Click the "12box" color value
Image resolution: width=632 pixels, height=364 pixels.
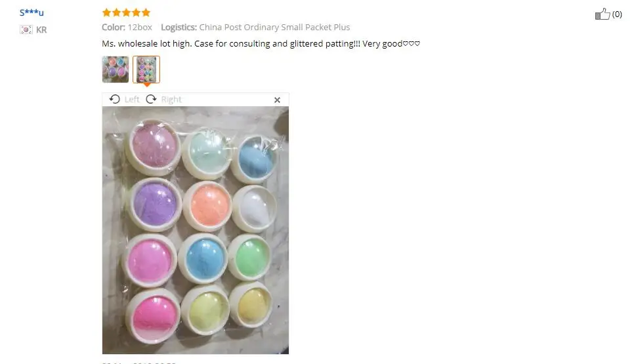[140, 28]
